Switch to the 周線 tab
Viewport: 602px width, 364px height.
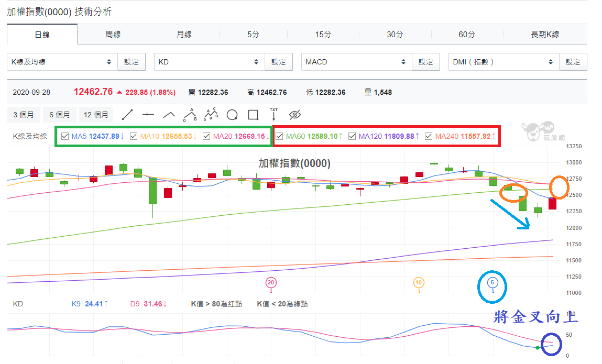(x=113, y=34)
